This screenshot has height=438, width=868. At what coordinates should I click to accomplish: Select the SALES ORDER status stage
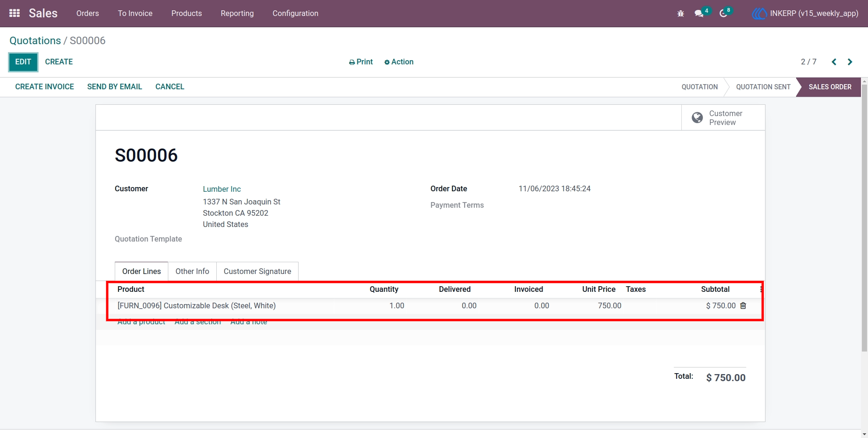coord(830,87)
